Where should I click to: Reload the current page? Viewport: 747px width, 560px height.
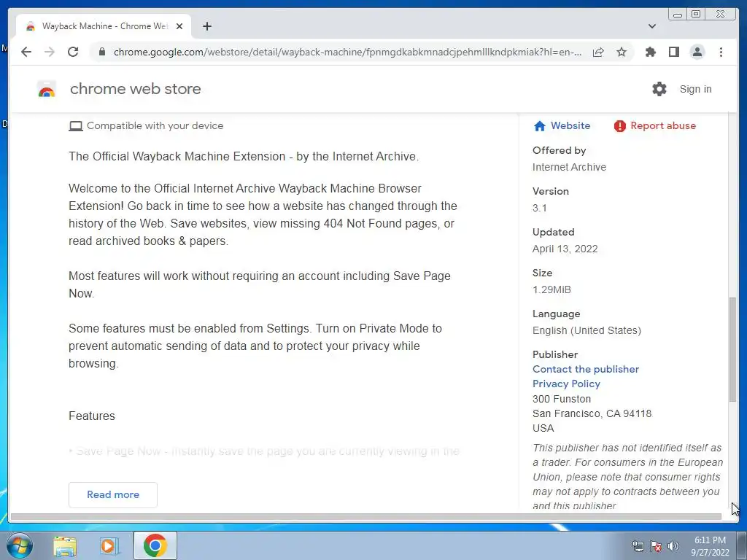click(x=73, y=52)
